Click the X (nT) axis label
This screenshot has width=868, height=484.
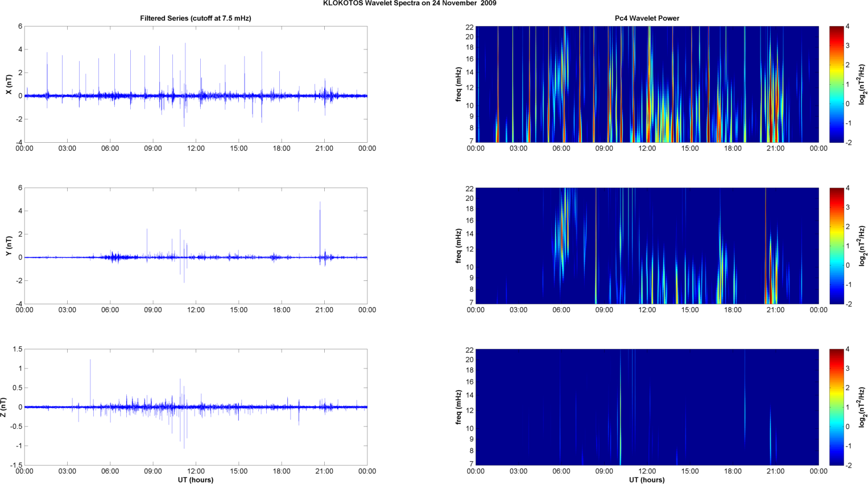pyautogui.click(x=9, y=84)
